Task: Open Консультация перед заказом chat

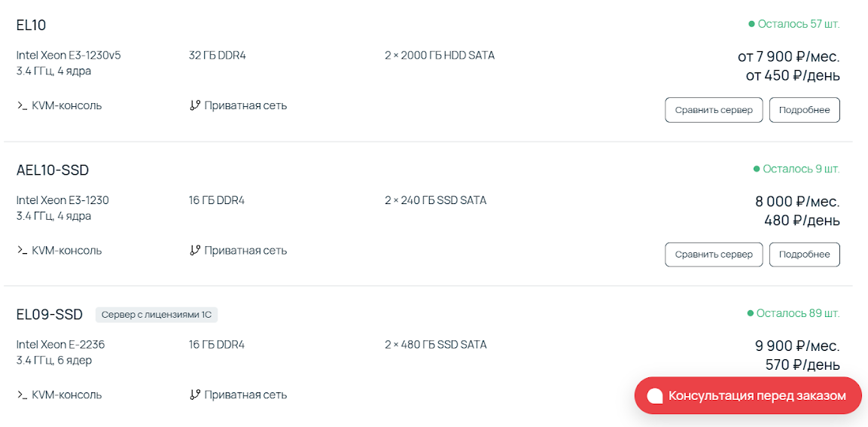Action: point(748,395)
